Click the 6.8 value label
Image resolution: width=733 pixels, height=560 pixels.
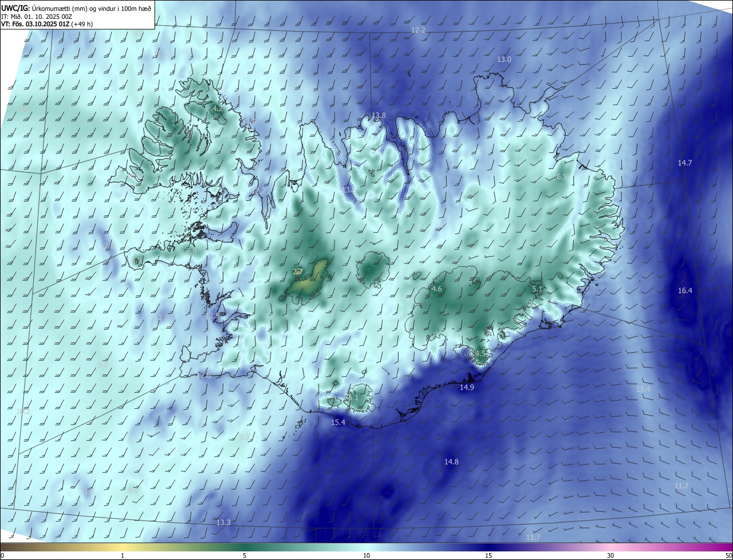(x=191, y=251)
